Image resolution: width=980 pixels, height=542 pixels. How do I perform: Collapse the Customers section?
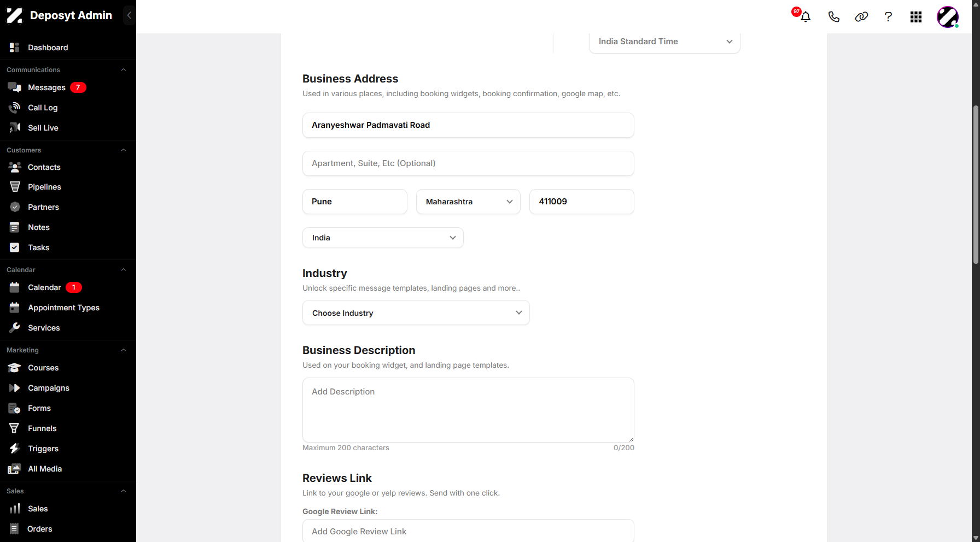coord(124,150)
